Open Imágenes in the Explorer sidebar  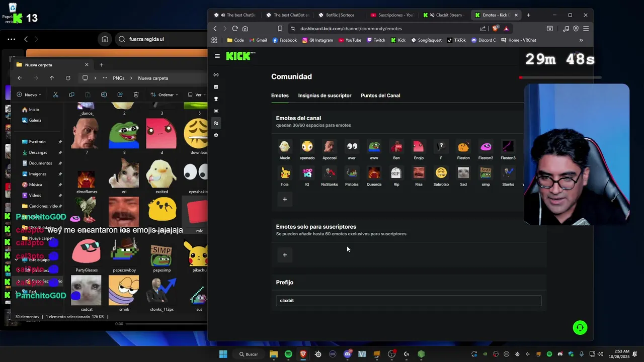tap(37, 174)
